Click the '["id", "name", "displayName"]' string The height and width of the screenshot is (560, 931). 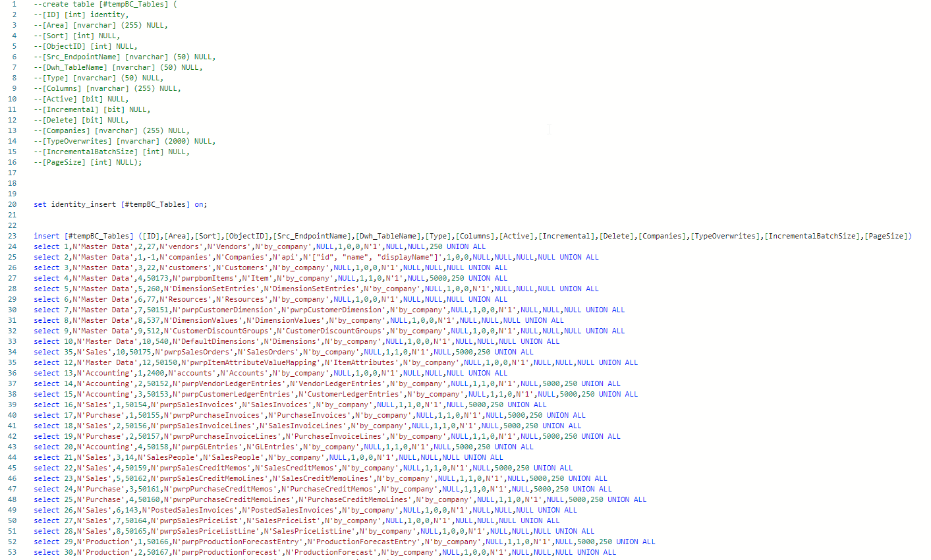(375, 257)
